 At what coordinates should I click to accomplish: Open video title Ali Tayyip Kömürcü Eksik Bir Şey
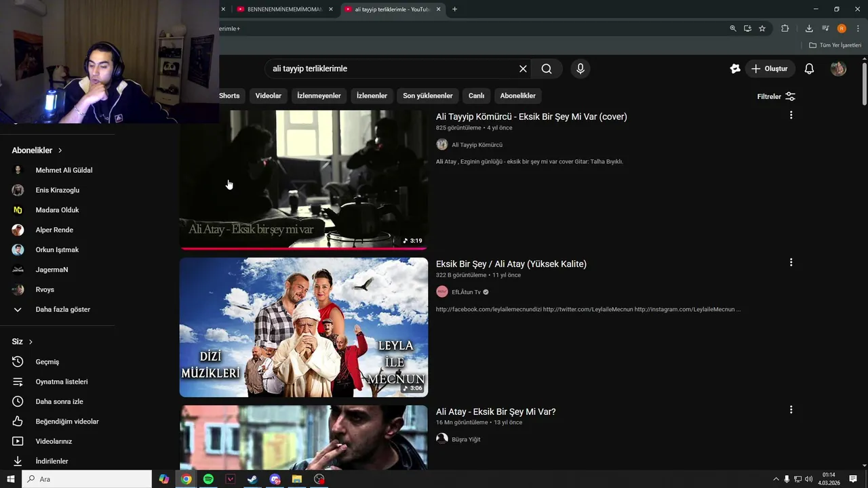[531, 117]
